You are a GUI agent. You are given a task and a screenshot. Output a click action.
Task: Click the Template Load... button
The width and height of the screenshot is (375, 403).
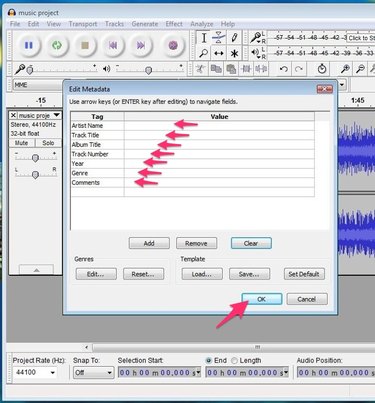[x=202, y=274]
